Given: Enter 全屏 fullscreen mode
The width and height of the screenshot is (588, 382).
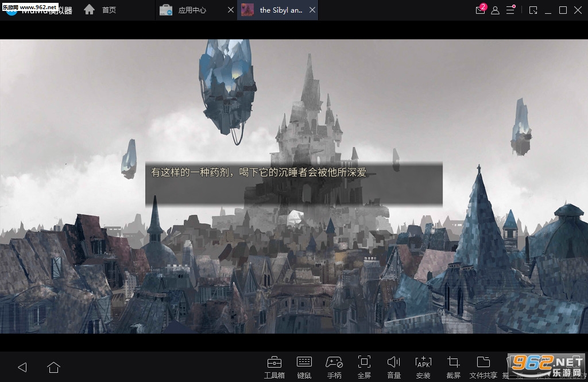Looking at the screenshot, I should coord(364,366).
